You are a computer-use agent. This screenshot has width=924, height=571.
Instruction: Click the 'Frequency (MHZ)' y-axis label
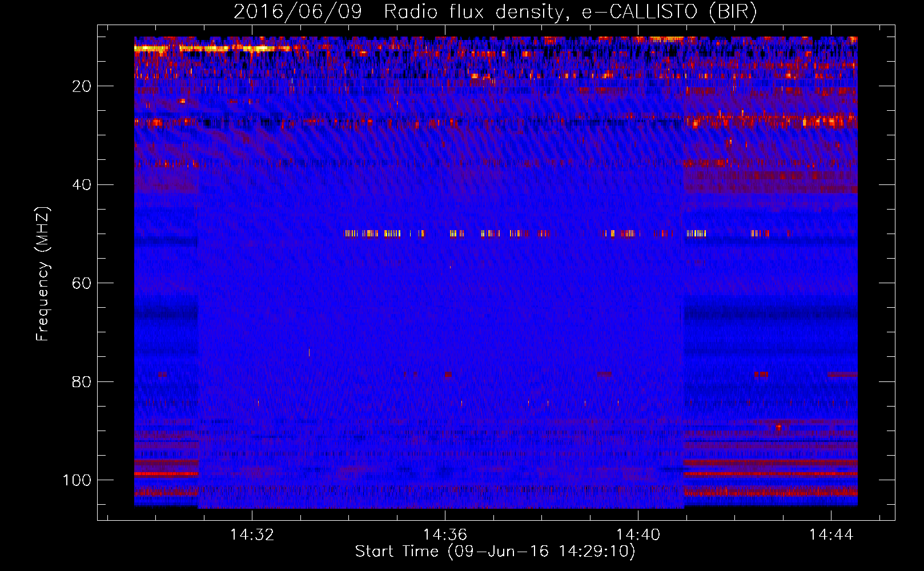43,274
